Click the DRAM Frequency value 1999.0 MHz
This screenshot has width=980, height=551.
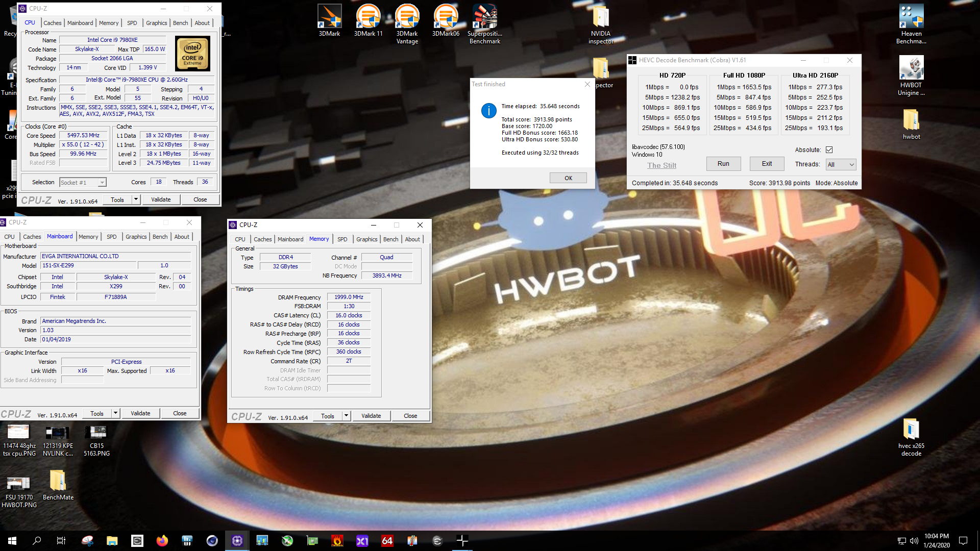pyautogui.click(x=349, y=297)
